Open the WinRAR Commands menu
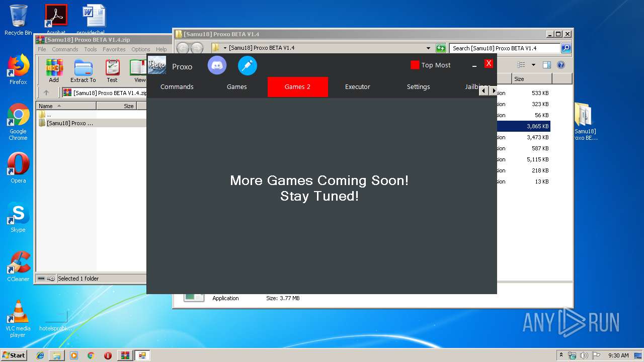Screen dimensions: 644x362 (65, 49)
